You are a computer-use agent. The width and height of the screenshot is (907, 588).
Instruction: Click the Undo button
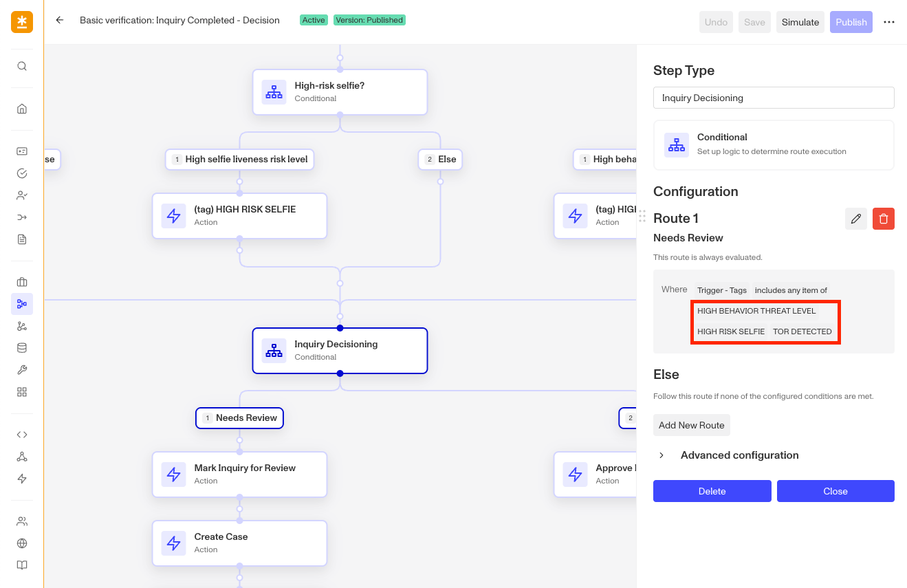click(x=716, y=22)
